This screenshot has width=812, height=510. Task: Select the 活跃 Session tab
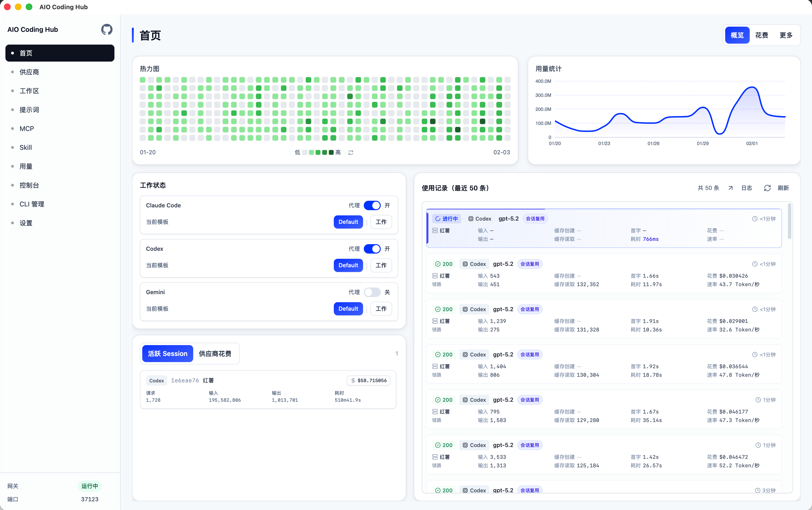coord(167,354)
